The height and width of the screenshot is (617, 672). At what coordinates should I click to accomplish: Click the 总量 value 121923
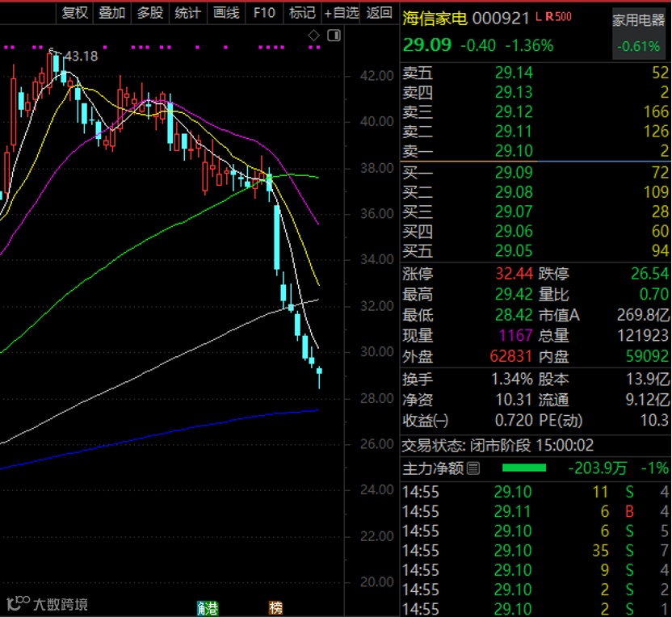click(642, 335)
